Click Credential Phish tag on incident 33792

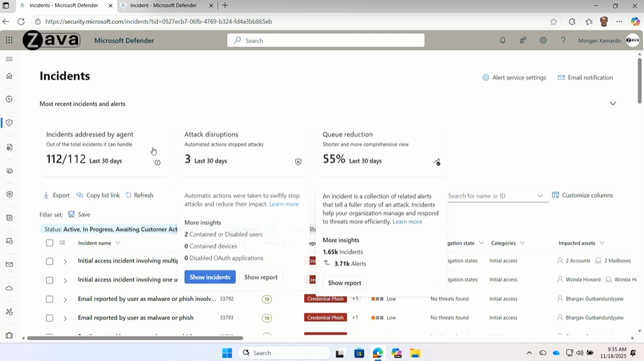tap(326, 299)
